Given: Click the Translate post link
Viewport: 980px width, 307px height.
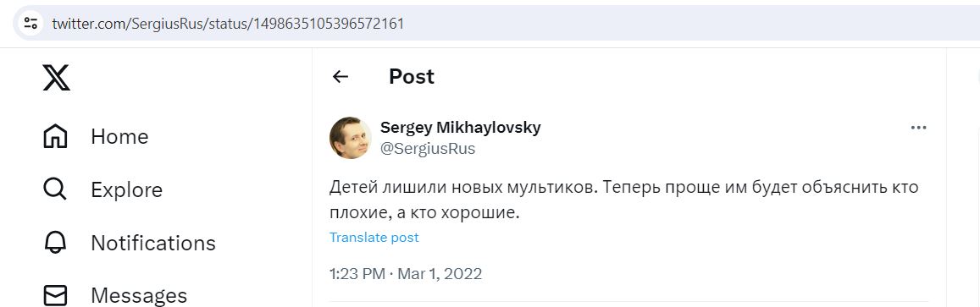Looking at the screenshot, I should tap(374, 237).
